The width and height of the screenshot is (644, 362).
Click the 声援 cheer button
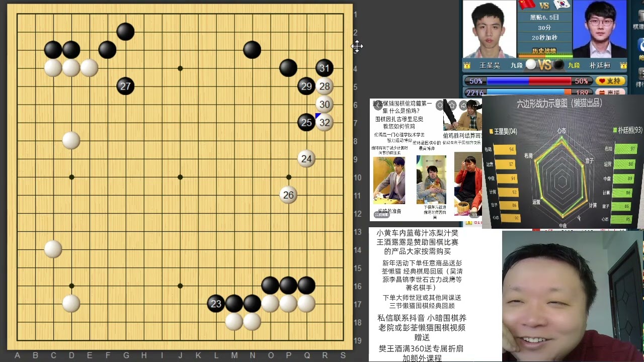pos(611,92)
